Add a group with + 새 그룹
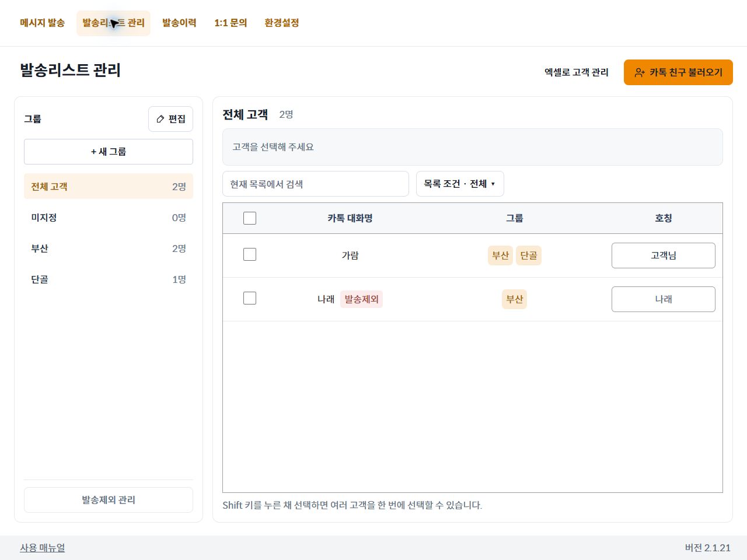Viewport: 747px width, 560px height. (x=109, y=152)
